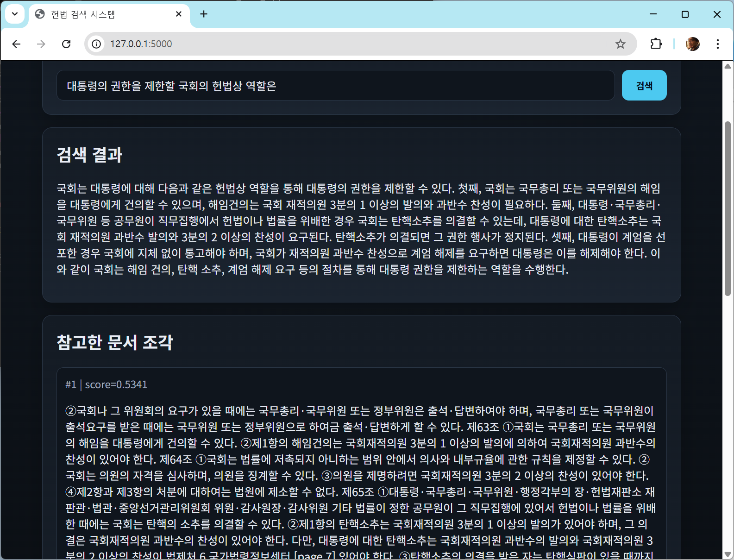Open the tab search dropdown chevron

coord(15,14)
